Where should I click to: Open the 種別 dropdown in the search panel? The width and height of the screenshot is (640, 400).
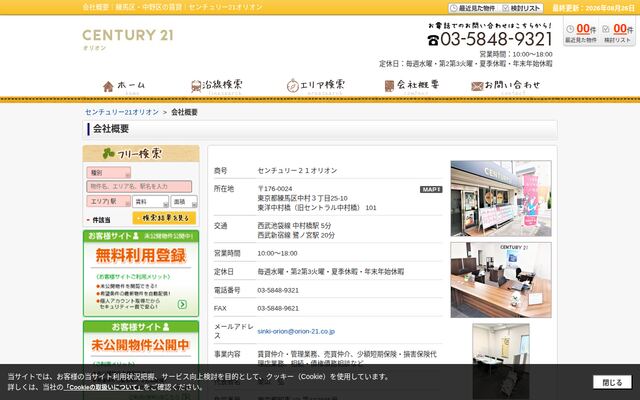109,173
